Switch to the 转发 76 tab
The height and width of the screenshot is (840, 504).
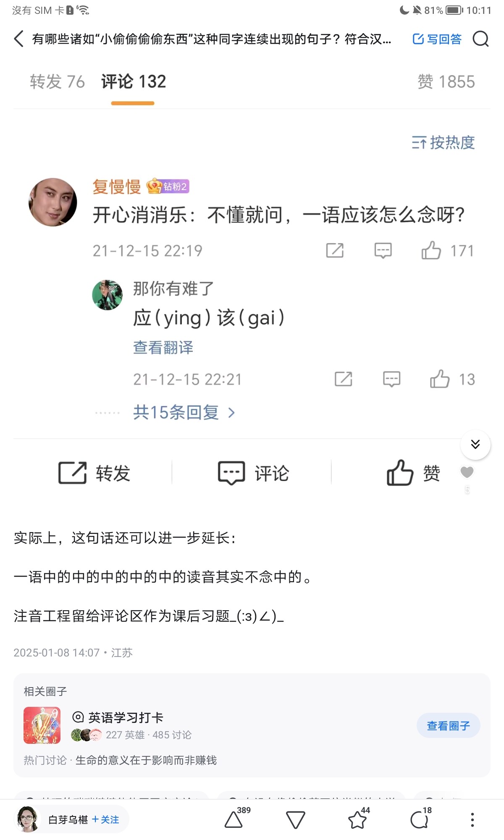click(x=58, y=82)
